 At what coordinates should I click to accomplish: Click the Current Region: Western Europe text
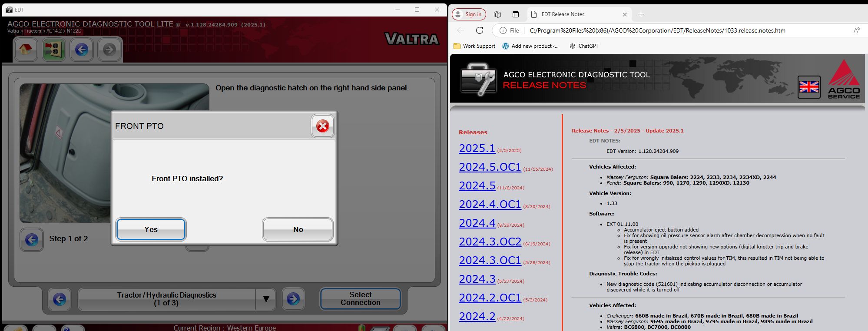(225, 328)
